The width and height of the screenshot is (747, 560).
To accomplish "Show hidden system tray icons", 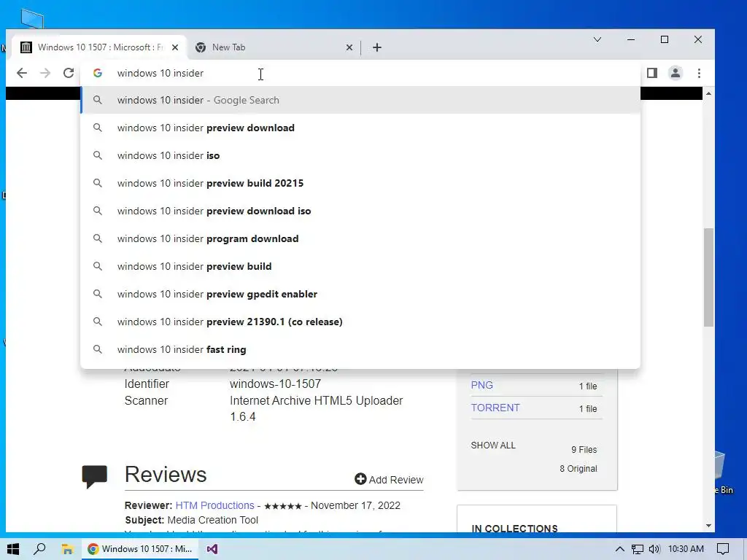I will pyautogui.click(x=619, y=549).
